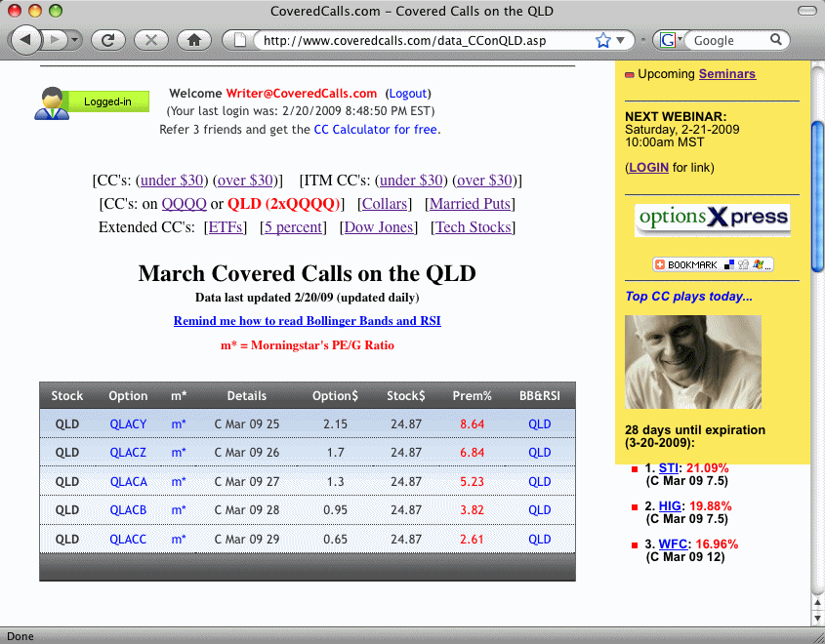Click the Stop loading X button
The width and height of the screenshot is (825, 644).
point(151,40)
